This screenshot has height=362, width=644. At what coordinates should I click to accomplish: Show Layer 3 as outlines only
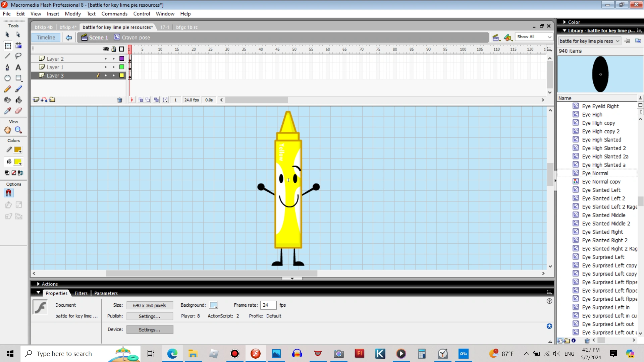coord(121,75)
